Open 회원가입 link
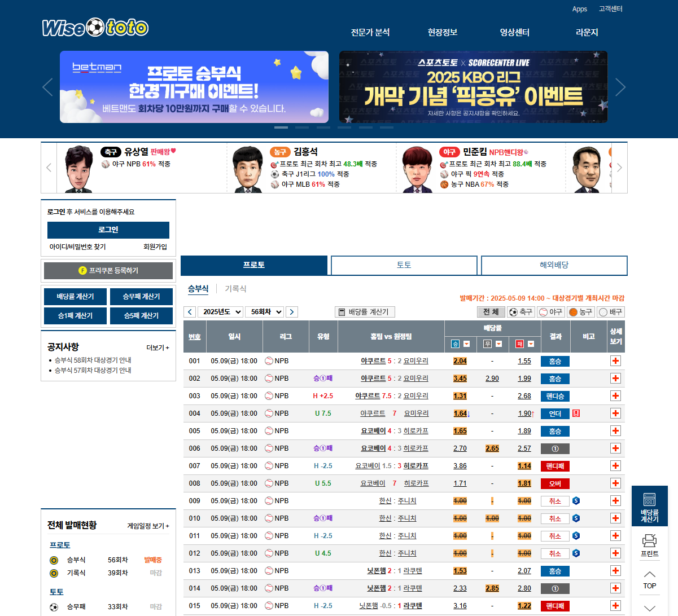The width and height of the screenshot is (678, 616). tap(155, 247)
